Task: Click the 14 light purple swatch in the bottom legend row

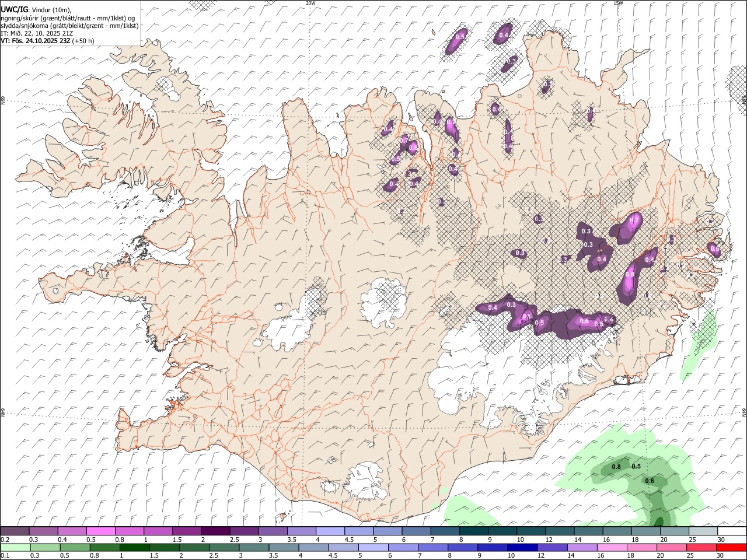Action: (581, 547)
